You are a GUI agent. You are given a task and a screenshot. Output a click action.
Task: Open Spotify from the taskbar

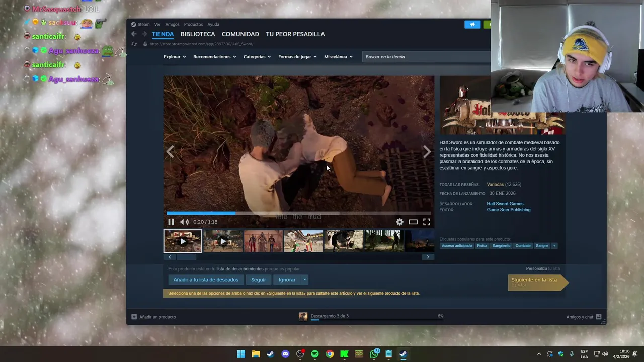coord(315,354)
